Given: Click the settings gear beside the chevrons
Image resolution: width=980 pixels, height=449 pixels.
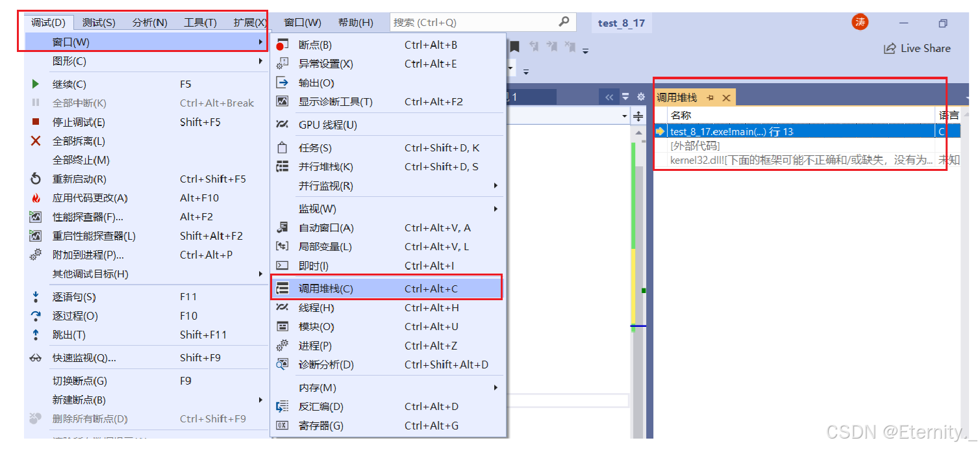Looking at the screenshot, I should [x=641, y=97].
